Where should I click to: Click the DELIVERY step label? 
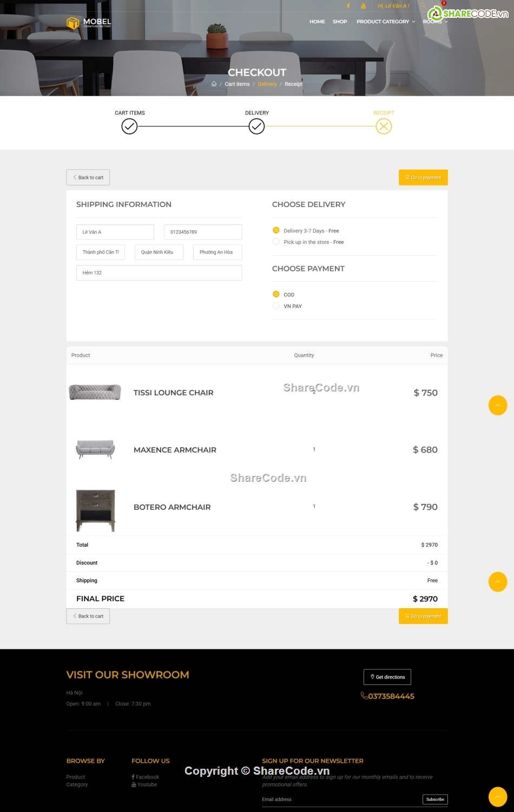pyautogui.click(x=257, y=113)
